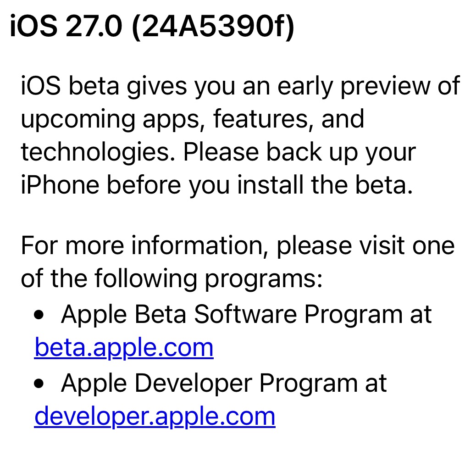Open the developer.apple.com link
The width and height of the screenshot is (476, 450).
click(155, 417)
